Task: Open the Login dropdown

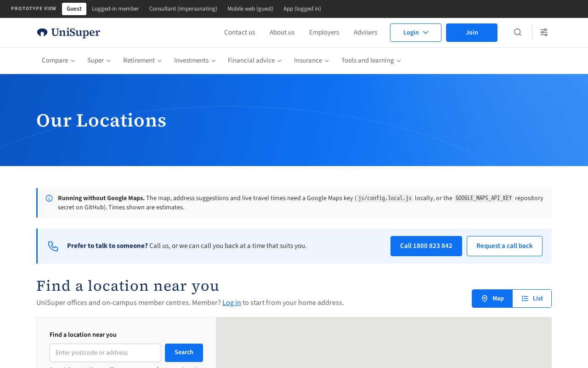Action: [x=416, y=33]
